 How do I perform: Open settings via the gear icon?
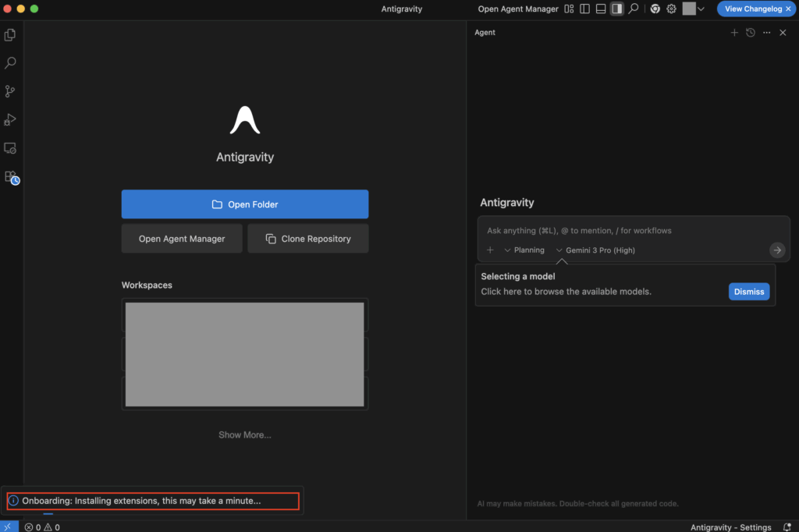point(671,9)
